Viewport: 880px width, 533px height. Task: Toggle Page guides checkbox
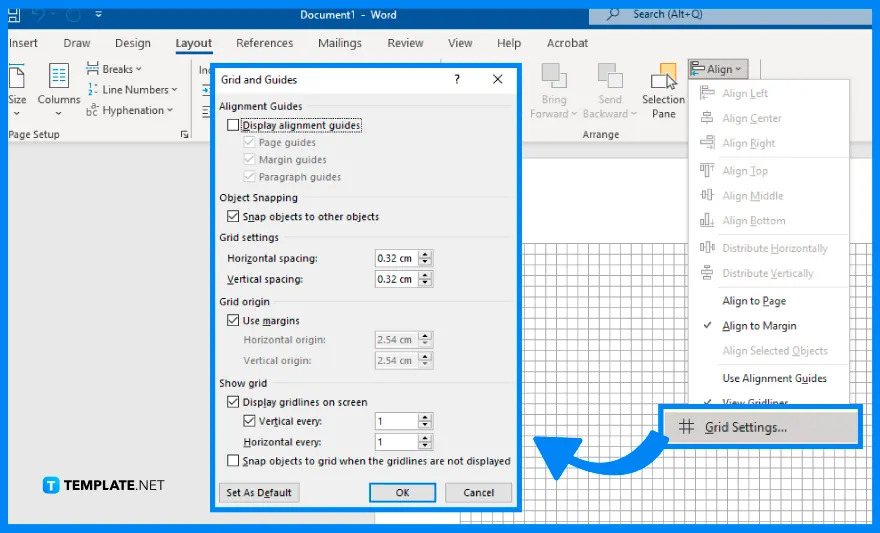[x=249, y=143]
